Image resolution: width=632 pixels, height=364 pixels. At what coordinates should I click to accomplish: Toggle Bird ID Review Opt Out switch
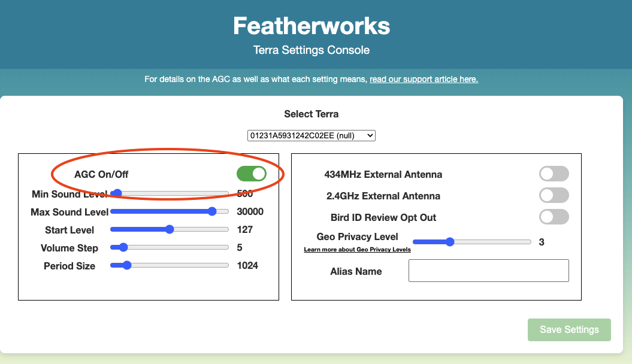[554, 217]
